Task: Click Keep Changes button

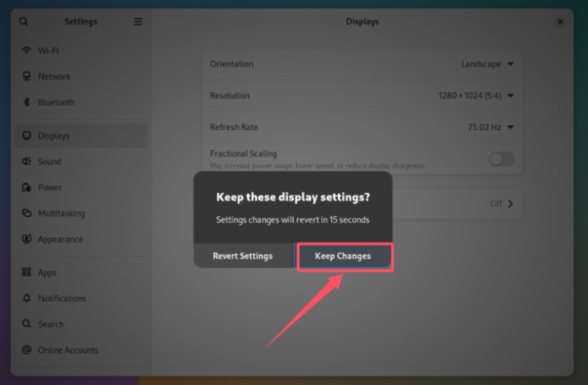Action: coord(343,256)
